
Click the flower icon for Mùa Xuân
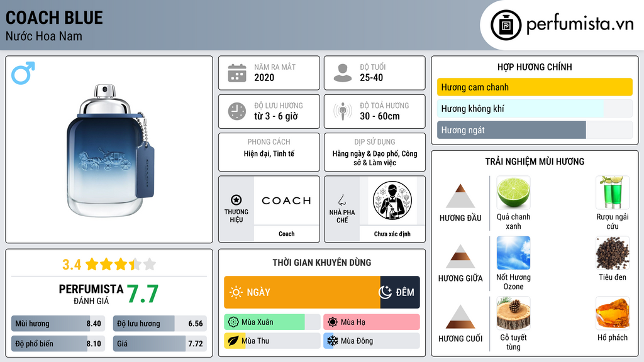233,322
